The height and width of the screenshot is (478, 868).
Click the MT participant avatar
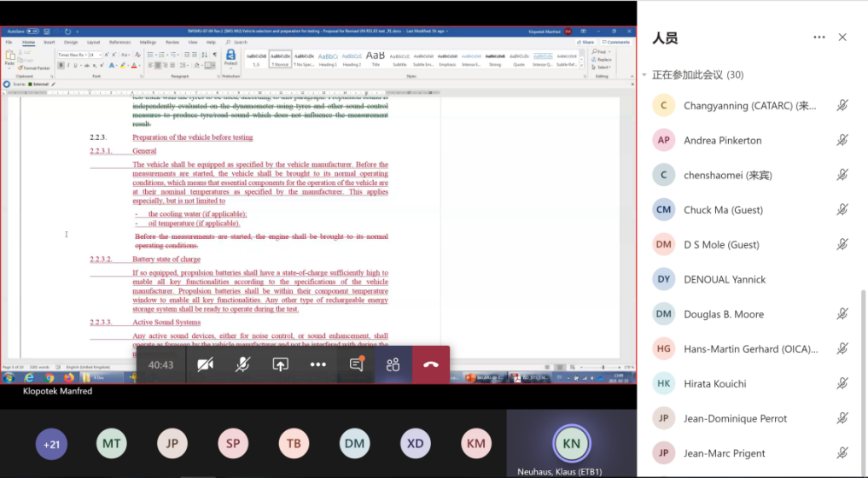pyautogui.click(x=112, y=443)
